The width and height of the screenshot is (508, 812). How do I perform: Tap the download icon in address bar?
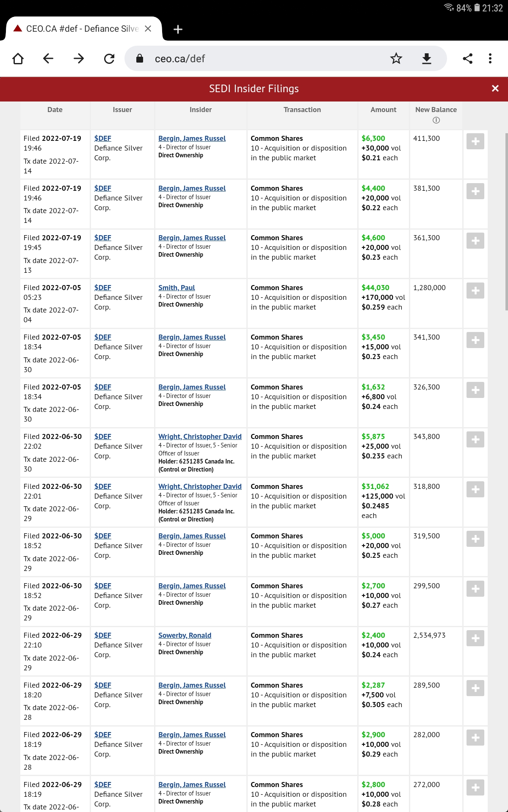(427, 58)
